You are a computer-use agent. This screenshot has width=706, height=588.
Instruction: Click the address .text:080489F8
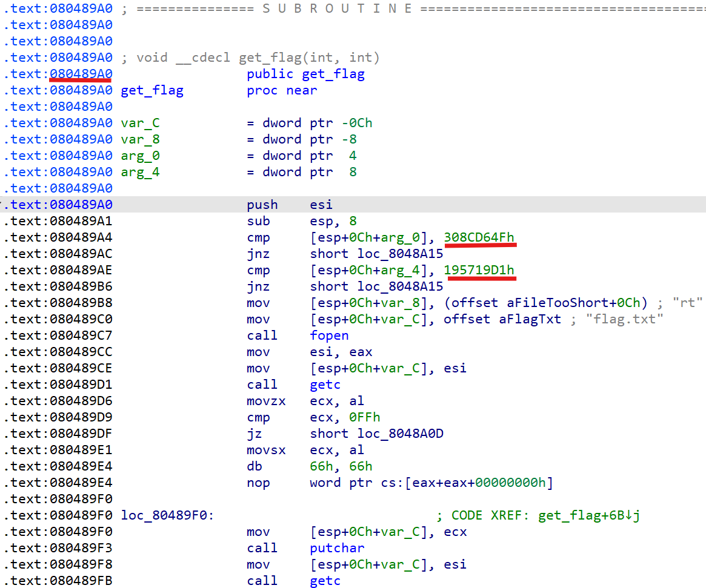tap(58, 564)
